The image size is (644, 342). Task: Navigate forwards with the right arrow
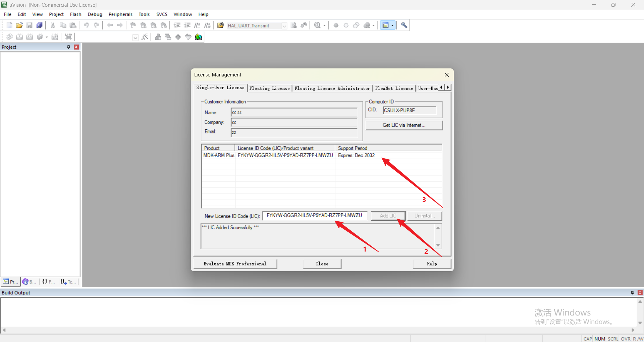point(120,25)
